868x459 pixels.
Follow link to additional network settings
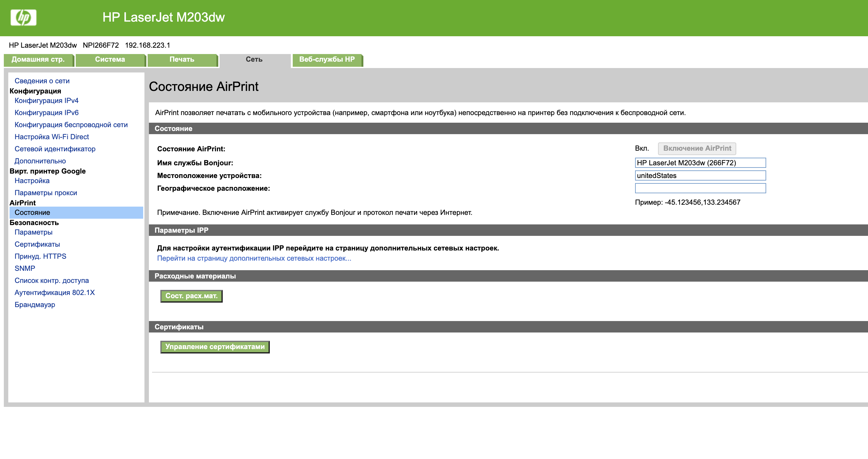pyautogui.click(x=254, y=258)
